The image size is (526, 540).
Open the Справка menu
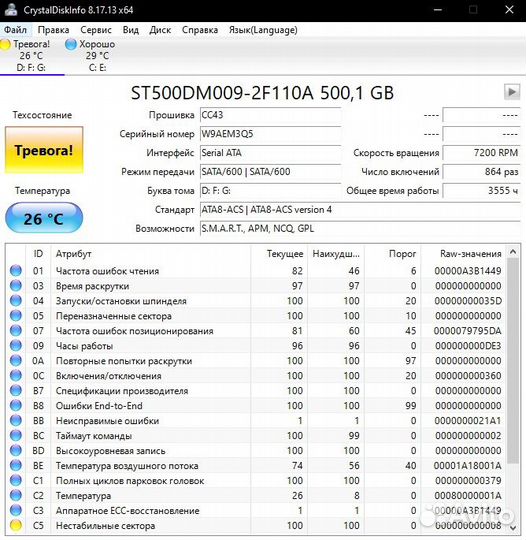tap(200, 30)
